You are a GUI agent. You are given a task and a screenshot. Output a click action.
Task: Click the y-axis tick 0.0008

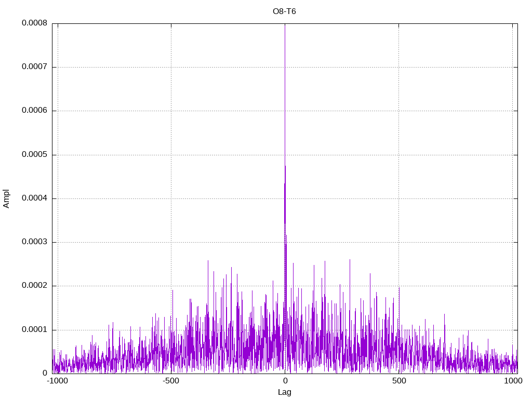click(x=34, y=23)
